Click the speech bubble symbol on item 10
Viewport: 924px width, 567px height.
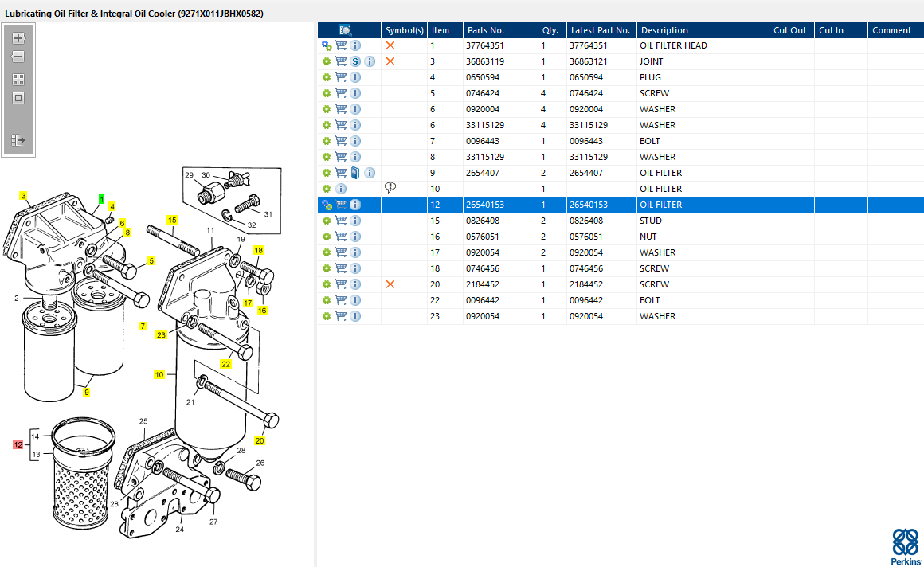390,188
